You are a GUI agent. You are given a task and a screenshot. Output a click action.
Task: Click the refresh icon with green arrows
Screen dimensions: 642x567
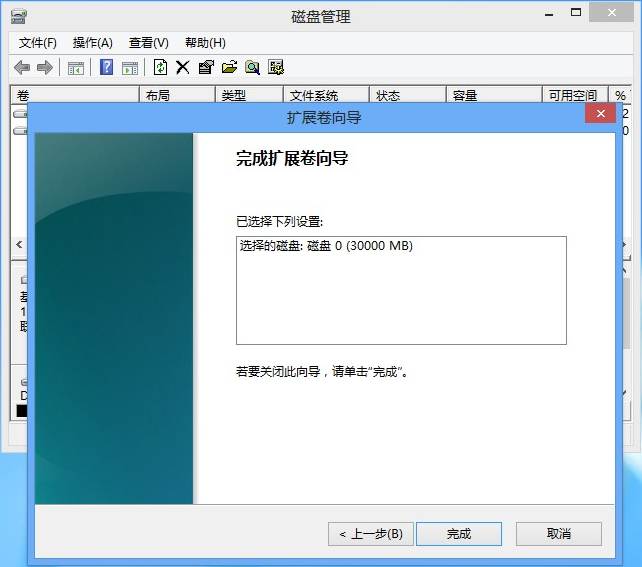160,67
